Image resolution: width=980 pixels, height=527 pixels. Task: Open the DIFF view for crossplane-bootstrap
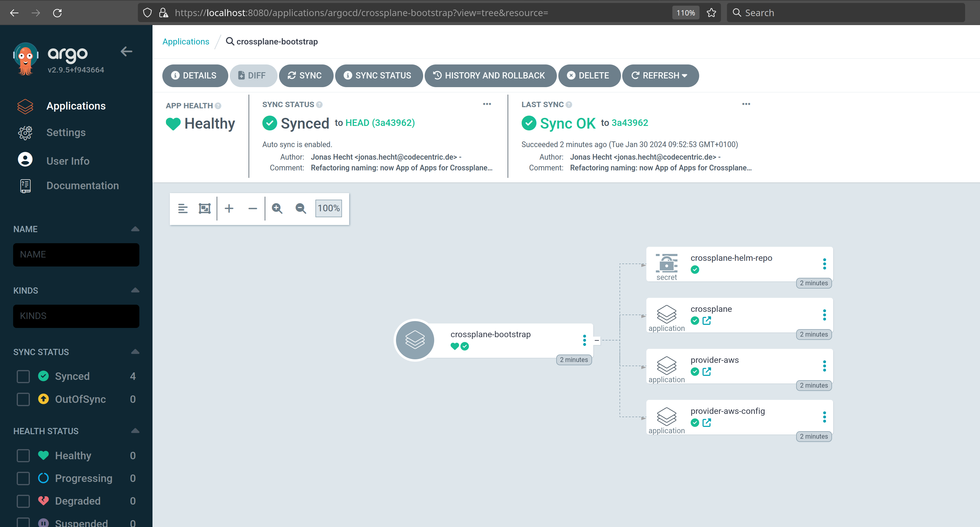(252, 75)
